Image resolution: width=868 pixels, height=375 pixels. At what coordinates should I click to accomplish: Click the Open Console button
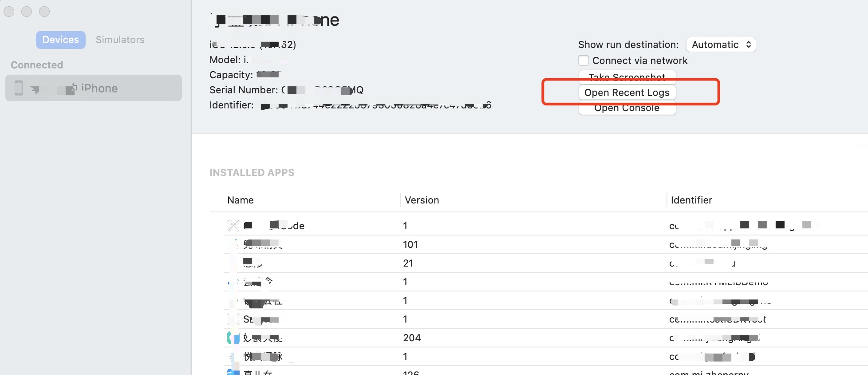coord(627,108)
